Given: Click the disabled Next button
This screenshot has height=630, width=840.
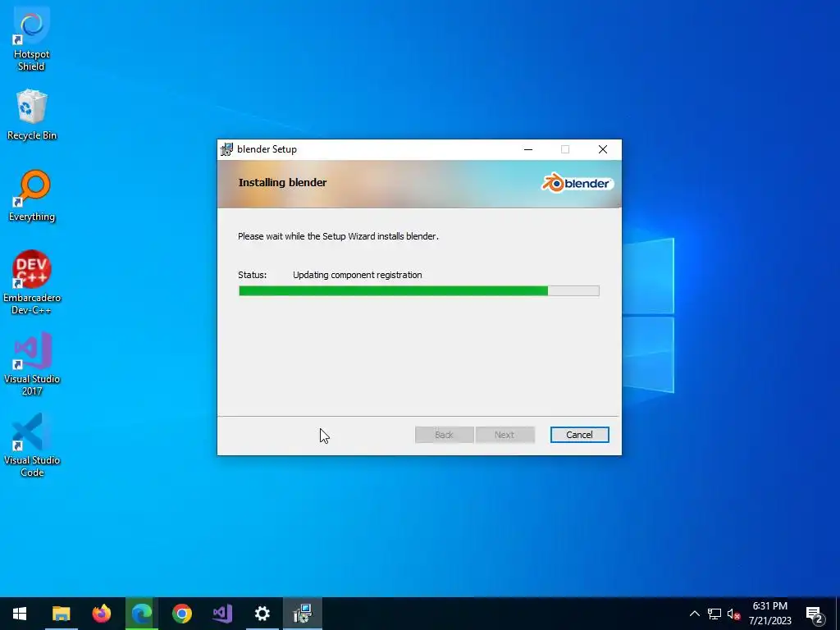Looking at the screenshot, I should click(x=504, y=435).
